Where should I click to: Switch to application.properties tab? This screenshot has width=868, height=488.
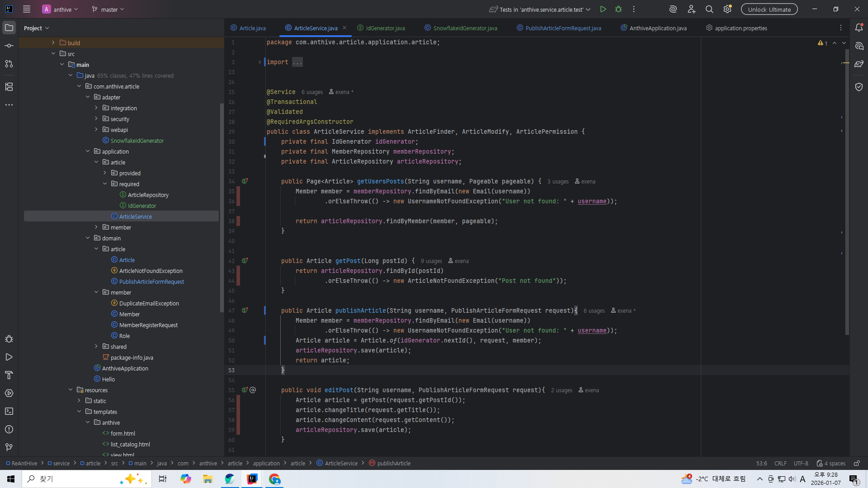point(741,28)
